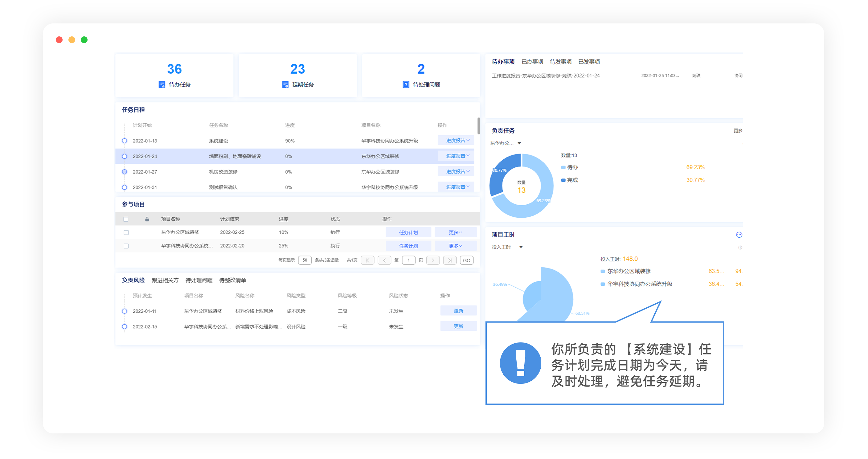This screenshot has height=459, width=868.
Task: Click timeline circle for 2022-02-15 risk
Action: tap(124, 326)
